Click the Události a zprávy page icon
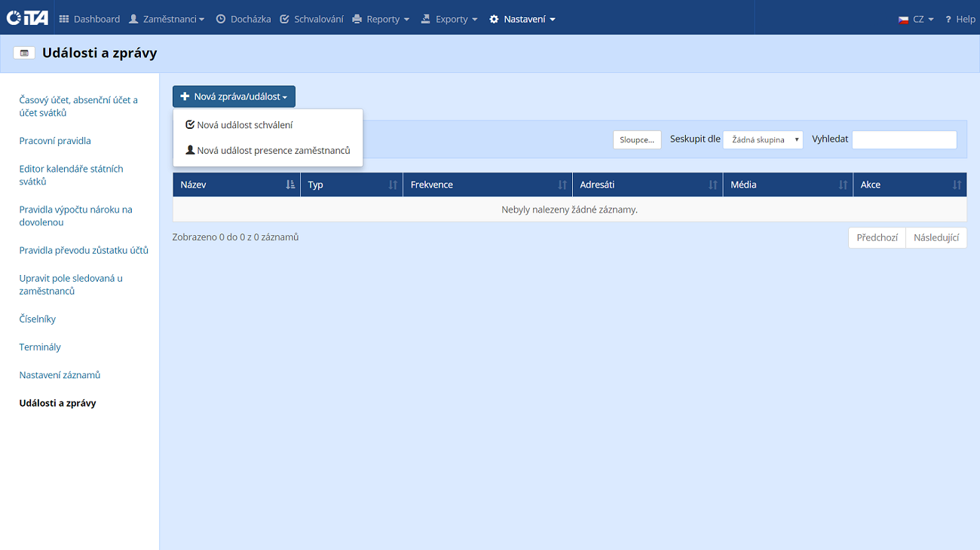980x550 pixels. (24, 53)
